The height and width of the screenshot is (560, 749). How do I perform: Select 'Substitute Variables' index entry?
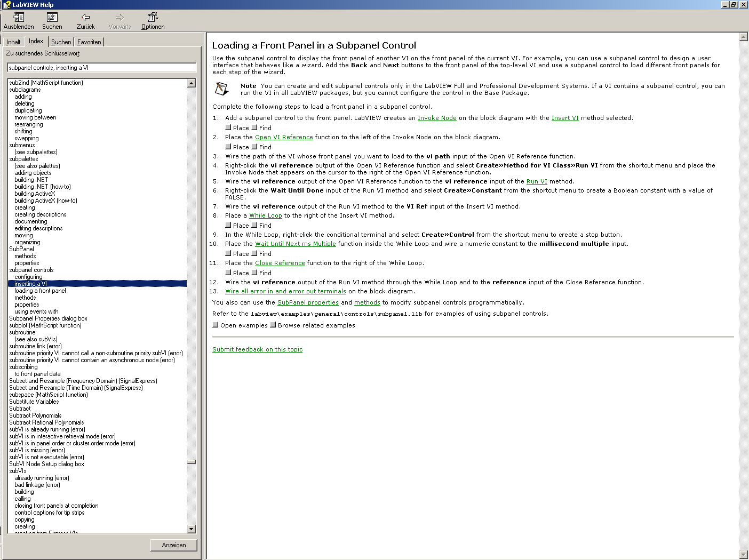[x=34, y=402]
